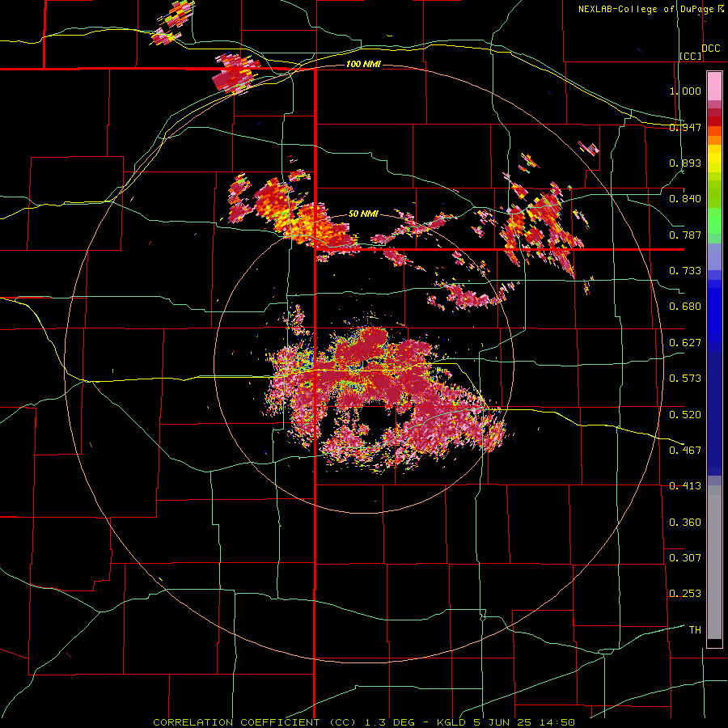
Task: Click the 0.680 color scale value
Action: tap(685, 307)
